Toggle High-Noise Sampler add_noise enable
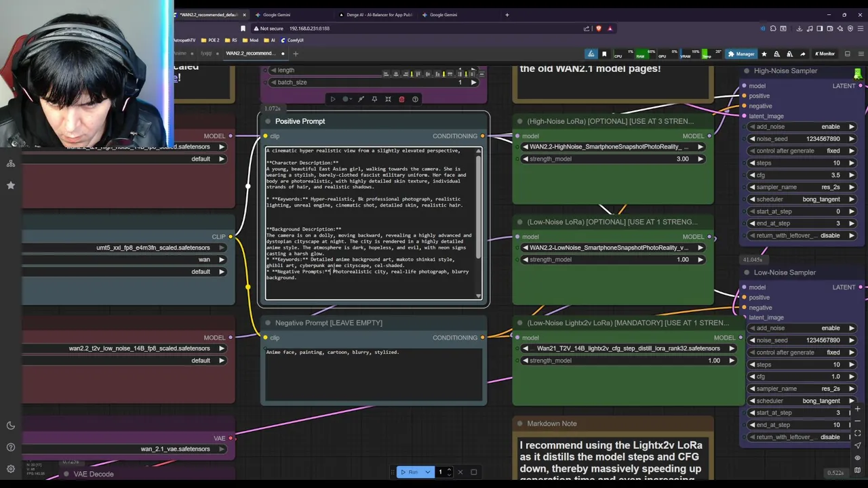 [801, 127]
